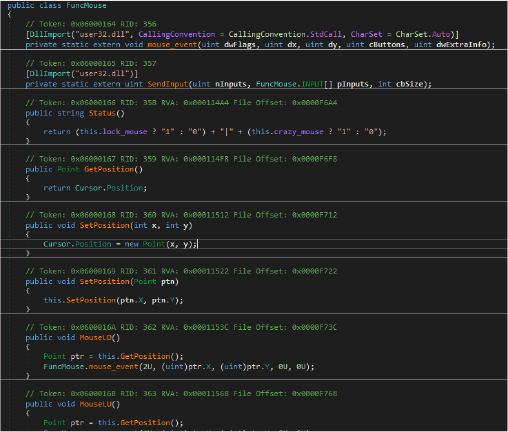
Task: Click 'Point ptr = this.GetPosition()' inside MouseLD
Action: point(113,356)
